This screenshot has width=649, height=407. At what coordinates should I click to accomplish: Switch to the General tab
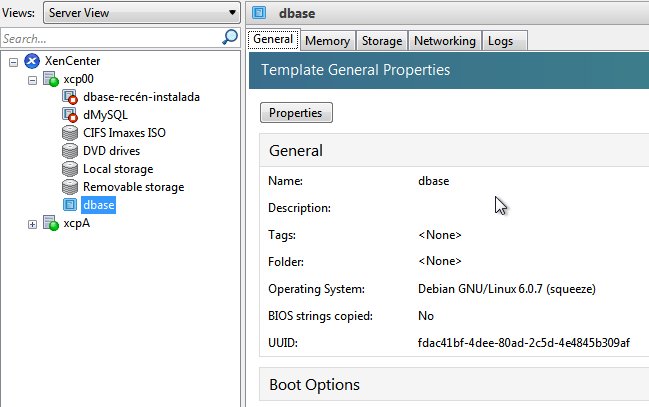tap(273, 40)
